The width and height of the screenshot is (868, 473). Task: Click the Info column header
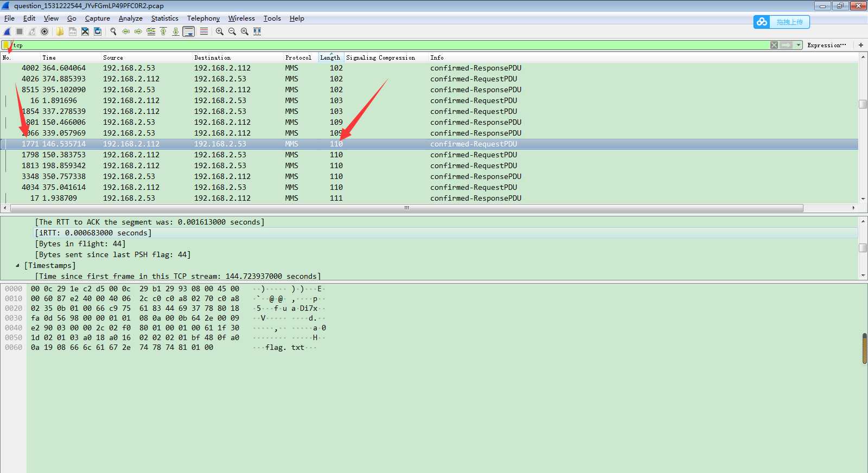pos(643,57)
